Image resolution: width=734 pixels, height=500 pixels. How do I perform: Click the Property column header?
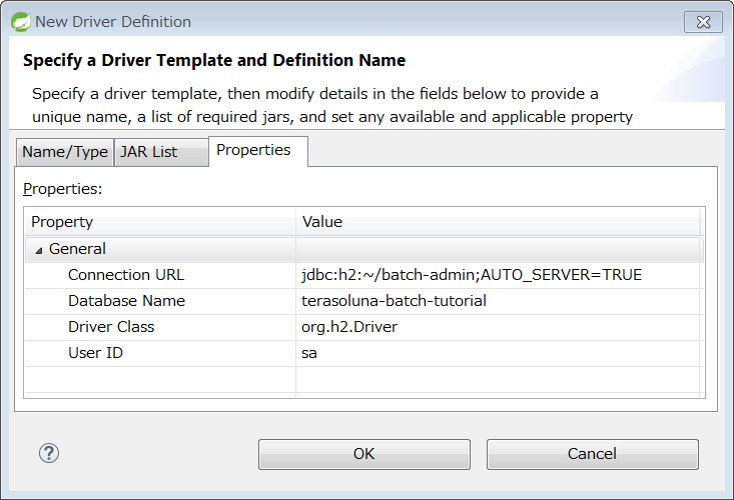pos(160,222)
